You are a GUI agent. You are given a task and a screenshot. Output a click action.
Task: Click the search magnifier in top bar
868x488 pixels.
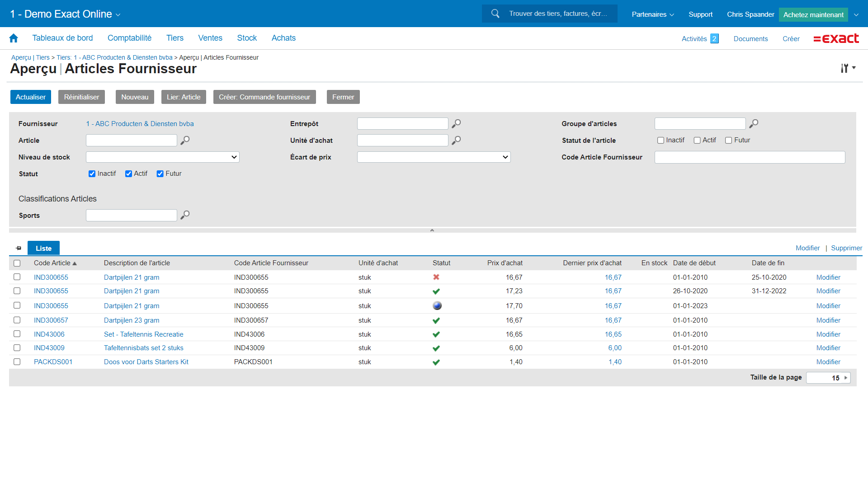coord(495,14)
